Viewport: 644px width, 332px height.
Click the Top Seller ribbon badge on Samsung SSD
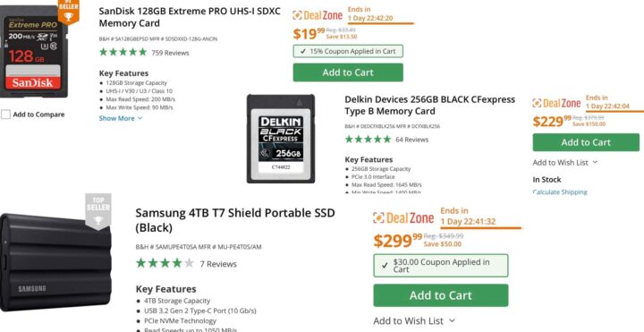(98, 211)
